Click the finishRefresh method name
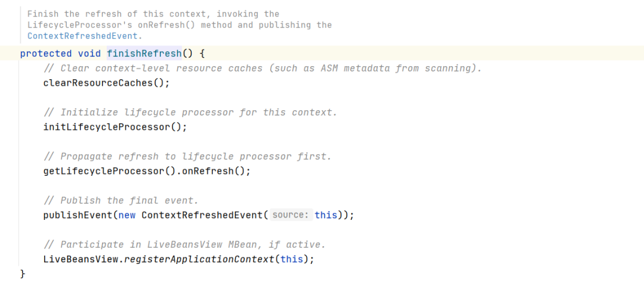 pos(144,54)
